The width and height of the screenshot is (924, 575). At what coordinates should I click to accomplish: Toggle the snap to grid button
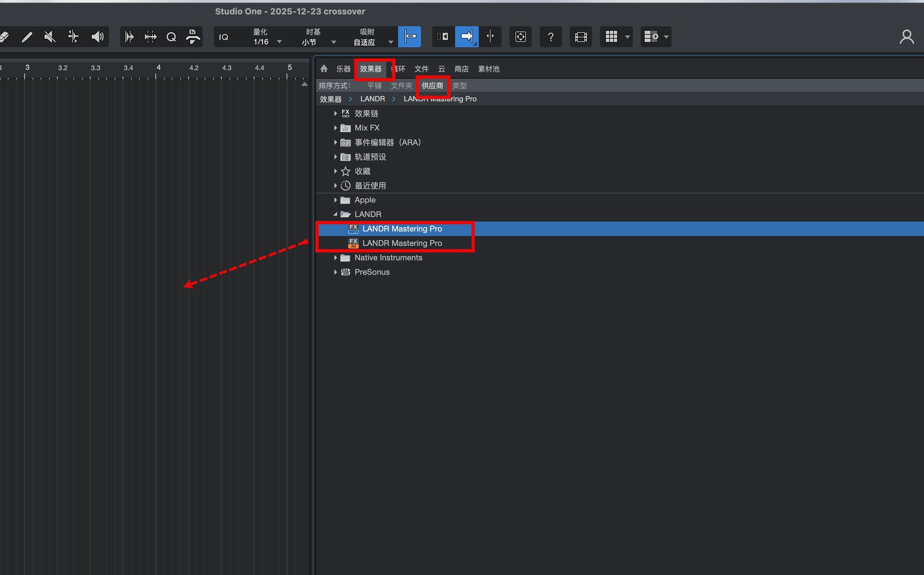[x=410, y=37]
